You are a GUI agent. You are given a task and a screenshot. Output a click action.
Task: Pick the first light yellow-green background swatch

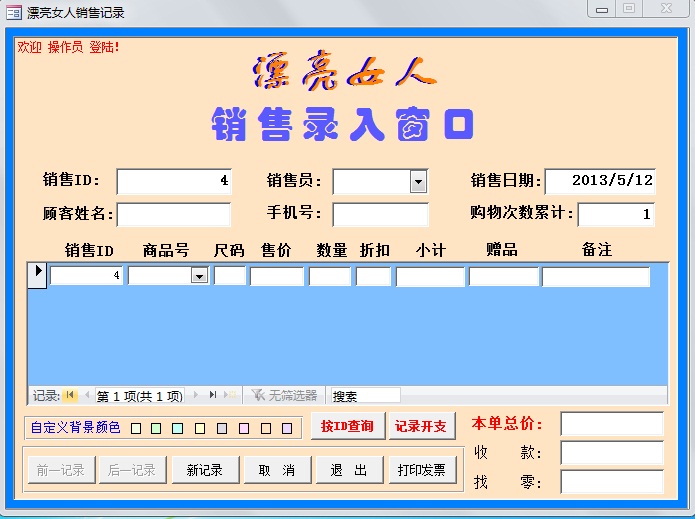[x=136, y=428]
